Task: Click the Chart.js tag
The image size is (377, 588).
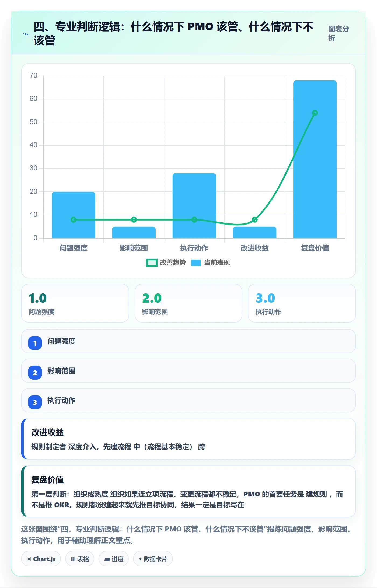Action: point(41,559)
